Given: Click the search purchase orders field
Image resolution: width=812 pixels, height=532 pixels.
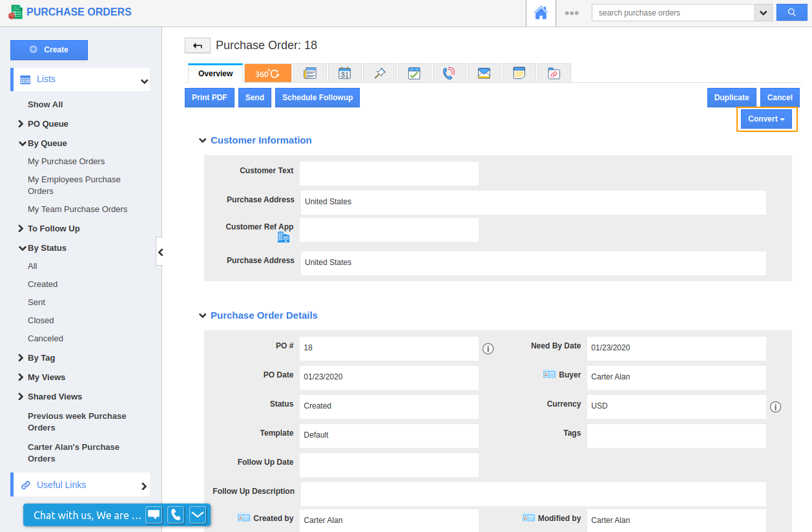Looking at the screenshot, I should pos(672,13).
